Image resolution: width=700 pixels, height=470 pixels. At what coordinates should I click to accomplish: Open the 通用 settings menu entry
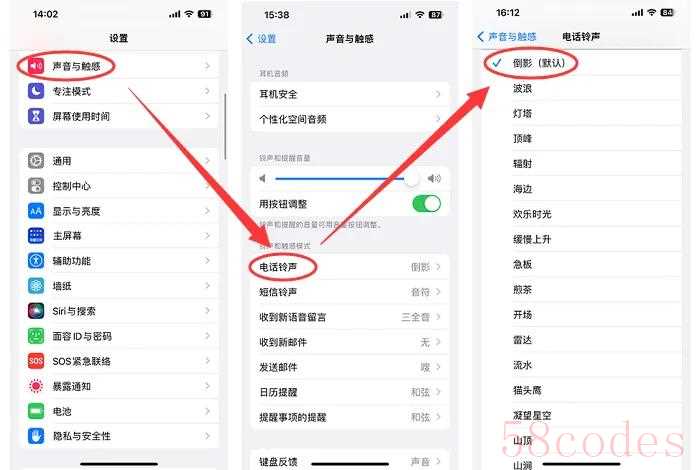click(x=120, y=161)
